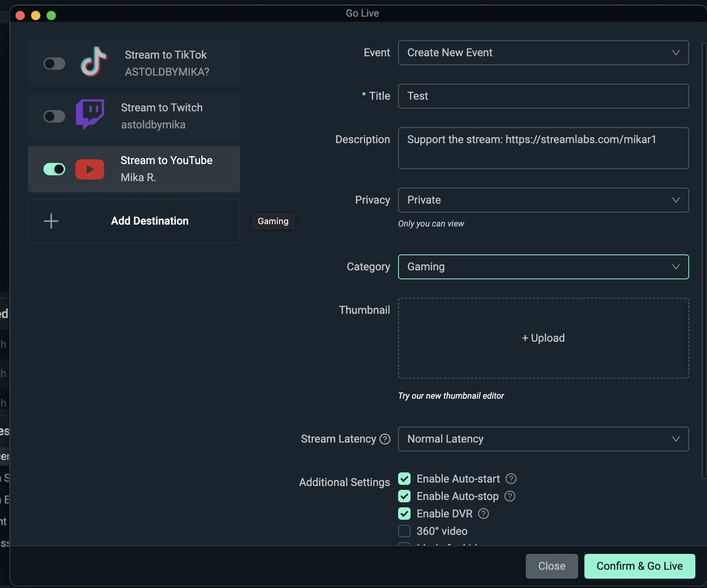Viewport: 707px width, 588px height.
Task: Click the Enable DVR help icon
Action: pos(483,514)
